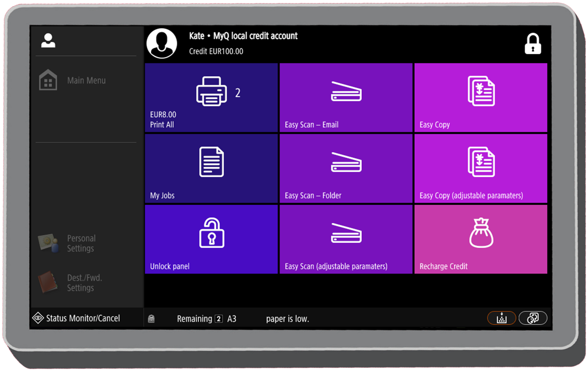Select the Easy Scan – Folder tile
Viewport: 588px width, 370px height.
click(x=346, y=169)
